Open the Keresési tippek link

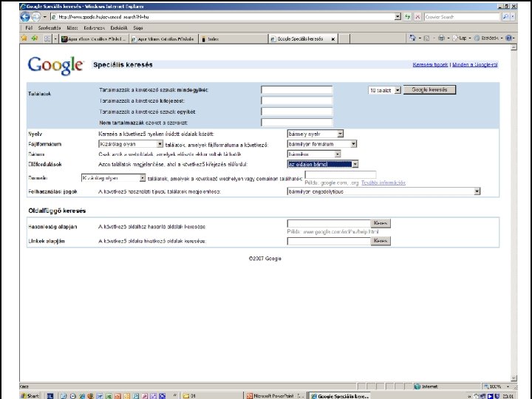(430, 64)
